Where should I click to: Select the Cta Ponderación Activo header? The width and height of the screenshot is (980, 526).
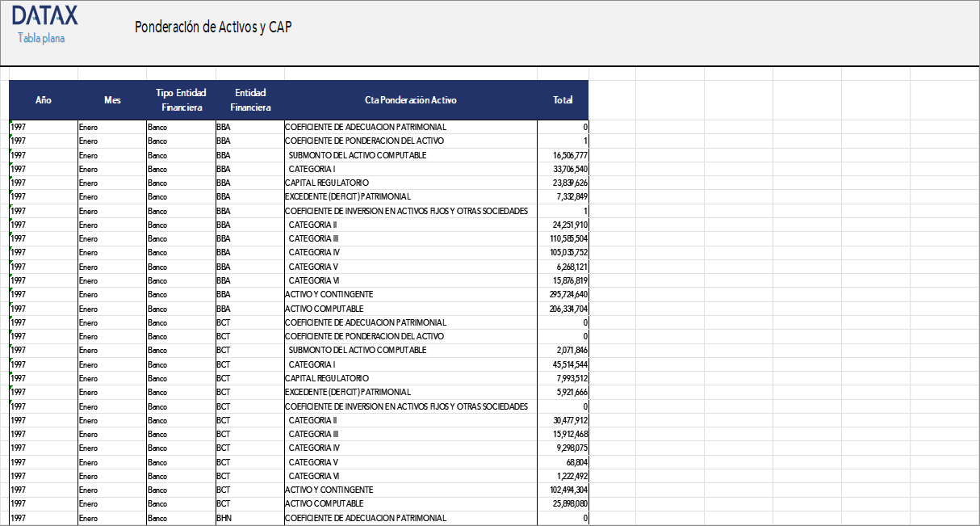click(410, 100)
